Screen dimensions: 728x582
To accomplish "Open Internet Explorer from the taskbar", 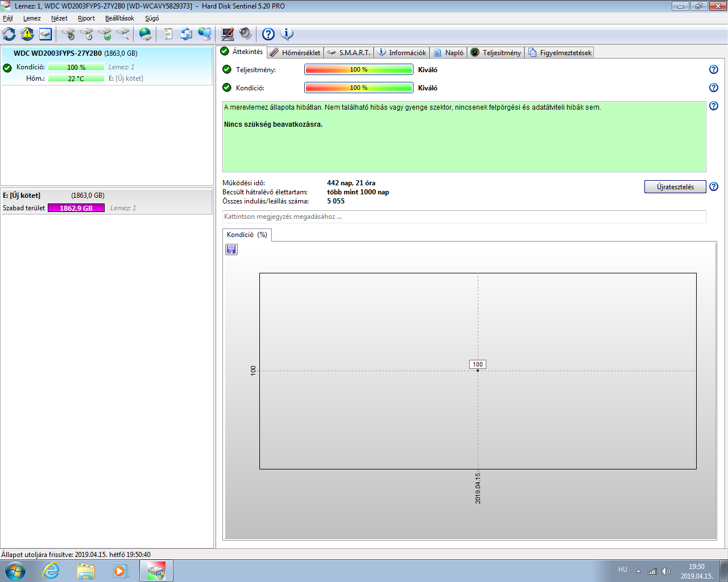I will click(51, 571).
